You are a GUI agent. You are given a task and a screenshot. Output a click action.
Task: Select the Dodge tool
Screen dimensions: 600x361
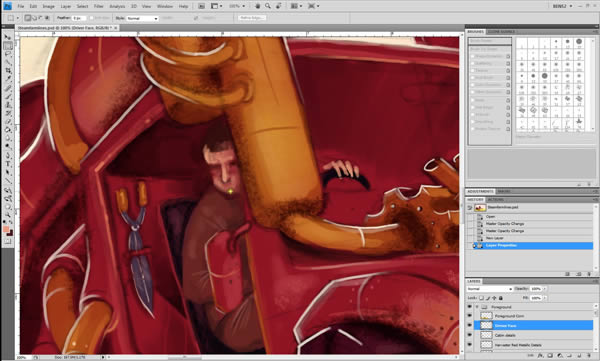tap(8, 147)
